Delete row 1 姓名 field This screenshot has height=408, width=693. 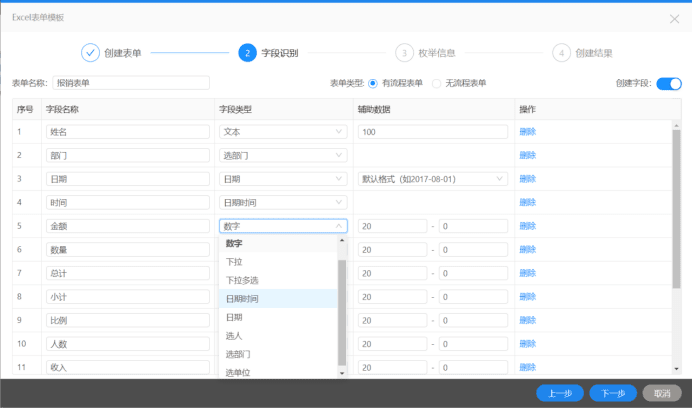point(527,132)
